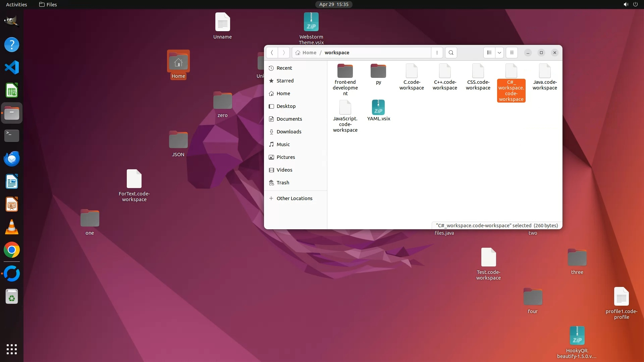This screenshot has height=362, width=644.
Task: Expand view options dropdown arrow
Action: point(499,53)
